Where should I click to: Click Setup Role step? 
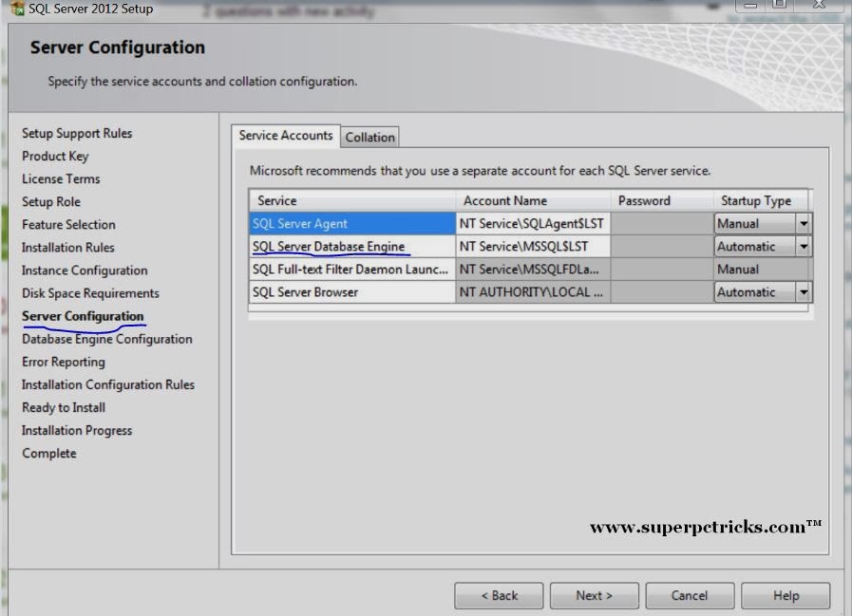51,201
